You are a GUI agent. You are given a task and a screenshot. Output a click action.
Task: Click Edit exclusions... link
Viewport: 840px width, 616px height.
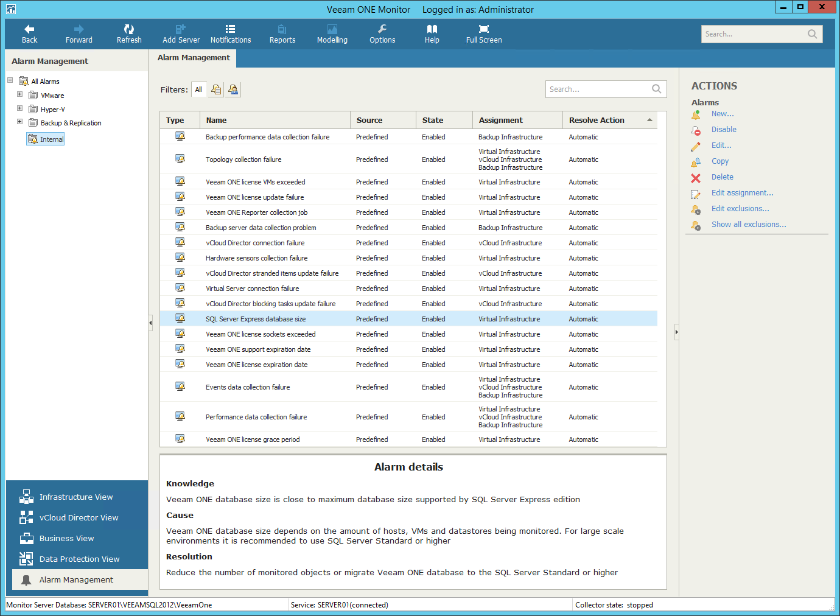point(740,209)
